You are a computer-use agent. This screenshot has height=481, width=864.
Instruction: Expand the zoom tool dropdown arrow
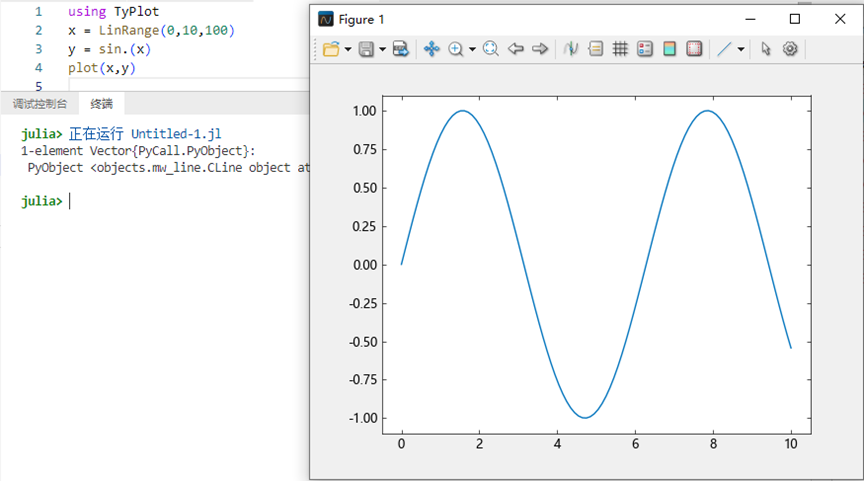point(472,49)
